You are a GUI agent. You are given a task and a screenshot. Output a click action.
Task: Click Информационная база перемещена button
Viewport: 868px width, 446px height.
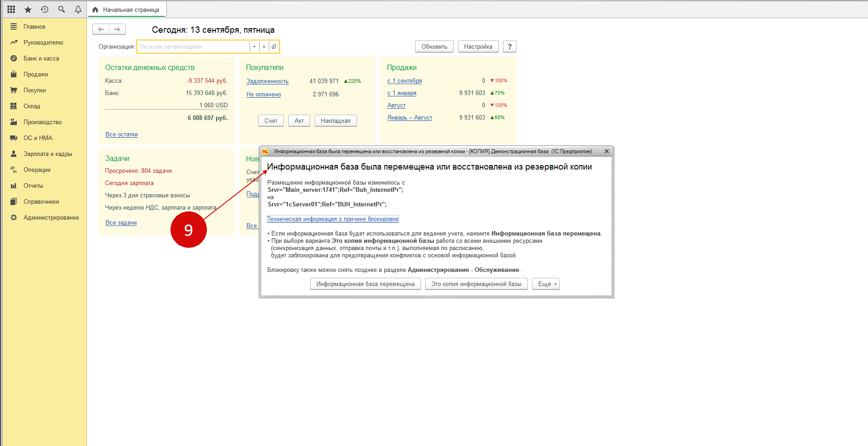coord(366,284)
